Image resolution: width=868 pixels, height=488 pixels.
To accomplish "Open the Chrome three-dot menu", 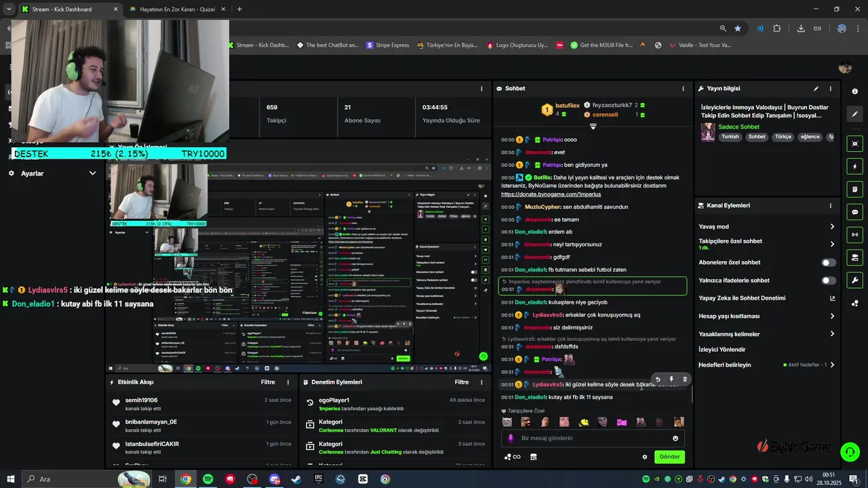I will (x=858, y=28).
